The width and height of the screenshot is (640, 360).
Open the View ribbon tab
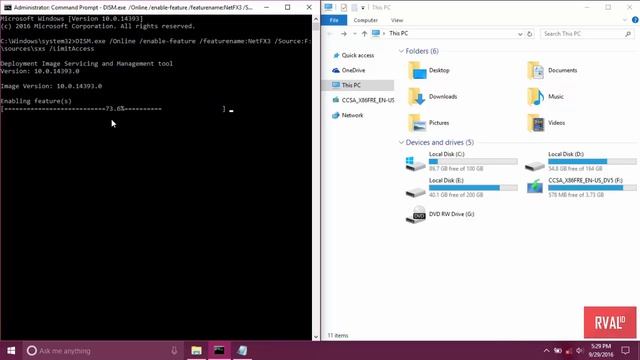coord(397,20)
